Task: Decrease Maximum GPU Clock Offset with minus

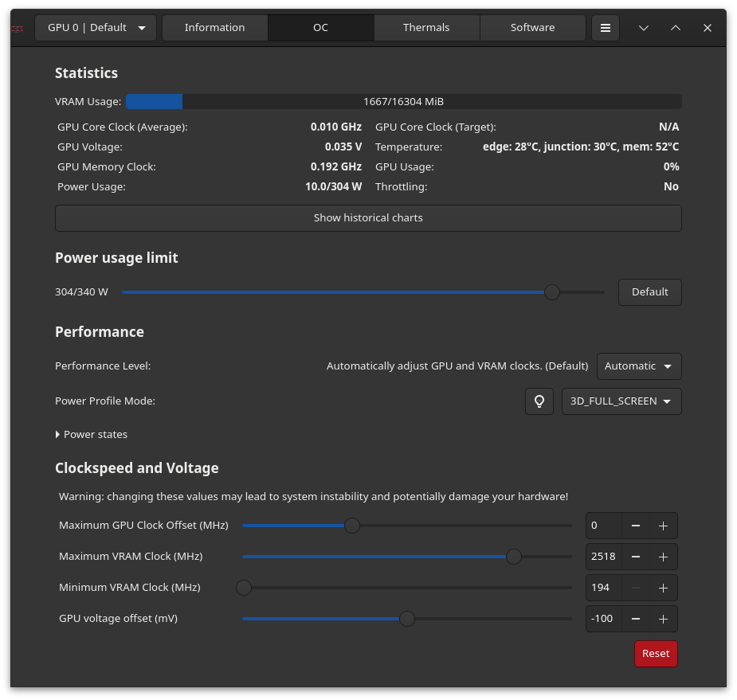Action: (x=636, y=526)
